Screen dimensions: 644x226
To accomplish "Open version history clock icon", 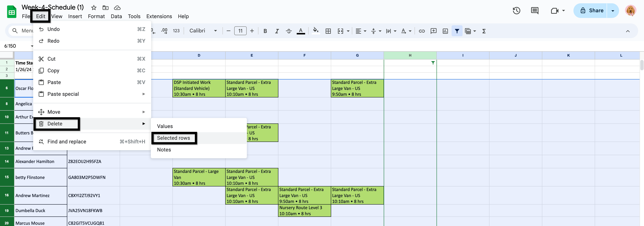I will coord(516,10).
